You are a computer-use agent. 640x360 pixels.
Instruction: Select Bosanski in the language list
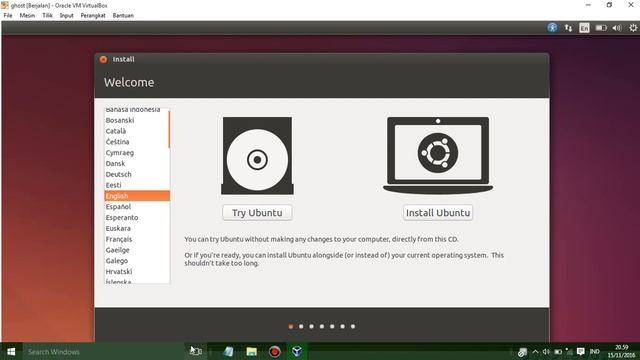pos(137,120)
